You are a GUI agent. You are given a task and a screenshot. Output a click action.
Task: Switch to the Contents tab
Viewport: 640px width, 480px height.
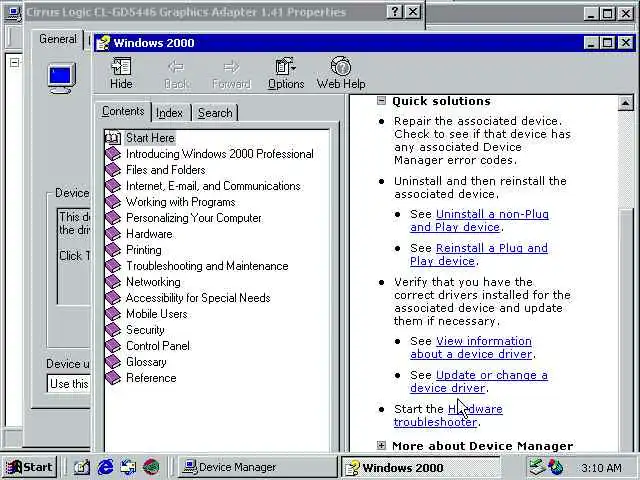coord(123,111)
